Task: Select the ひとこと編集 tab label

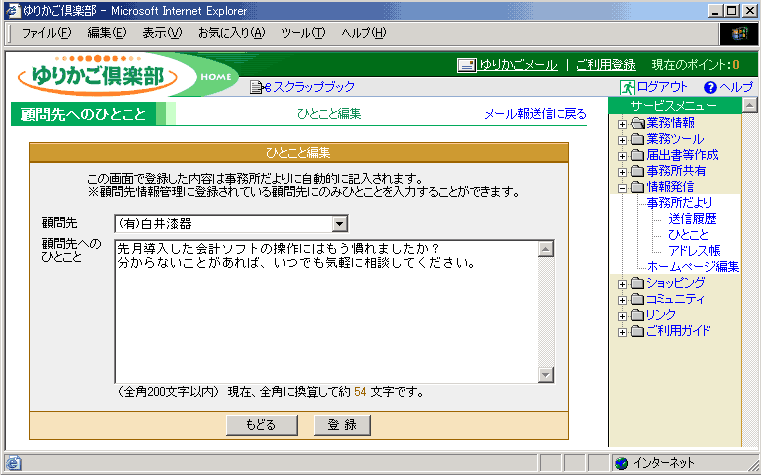Action: (x=329, y=114)
